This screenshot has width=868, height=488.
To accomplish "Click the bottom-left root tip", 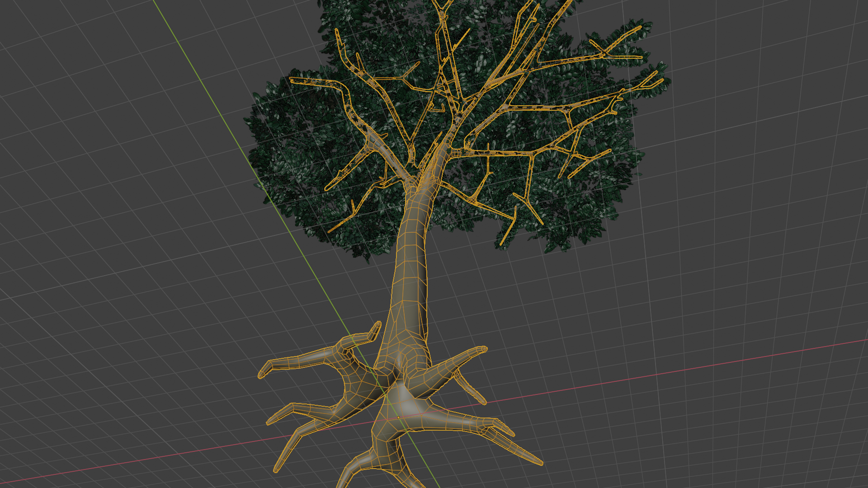I will [277, 469].
